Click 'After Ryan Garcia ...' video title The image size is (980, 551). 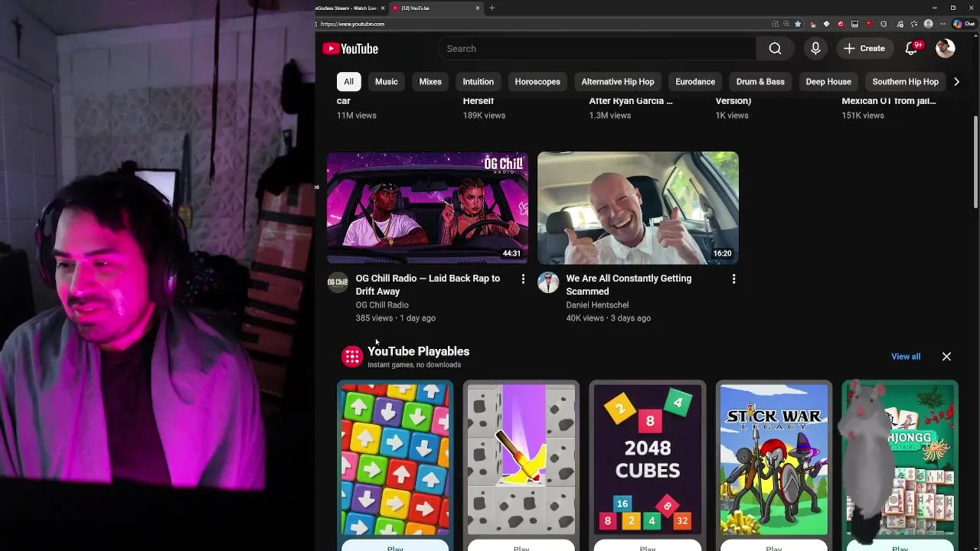point(631,101)
